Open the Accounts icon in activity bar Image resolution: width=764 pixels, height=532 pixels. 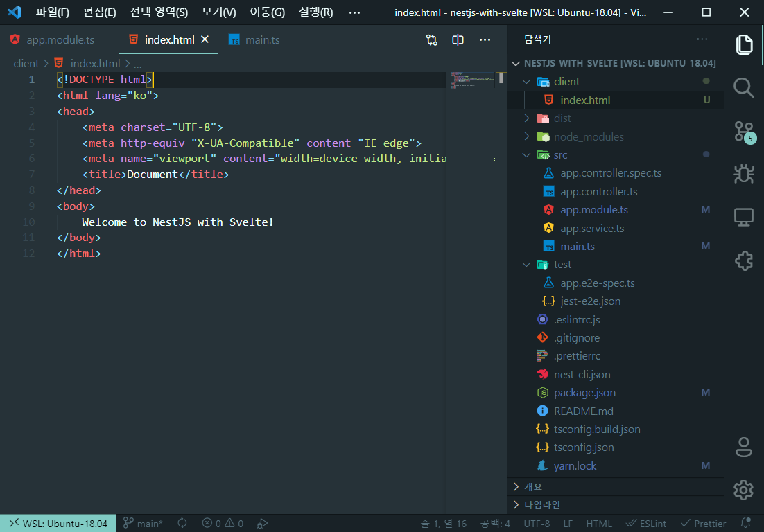pyautogui.click(x=744, y=447)
